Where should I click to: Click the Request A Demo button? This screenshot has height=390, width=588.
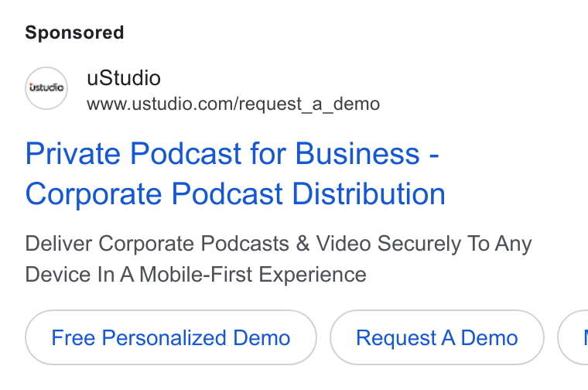tap(437, 337)
